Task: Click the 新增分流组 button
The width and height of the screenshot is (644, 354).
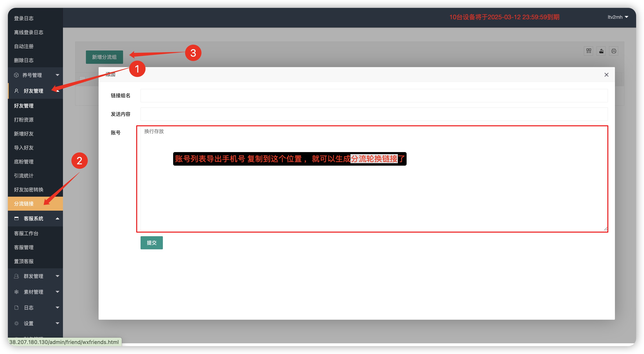Action: tap(104, 57)
